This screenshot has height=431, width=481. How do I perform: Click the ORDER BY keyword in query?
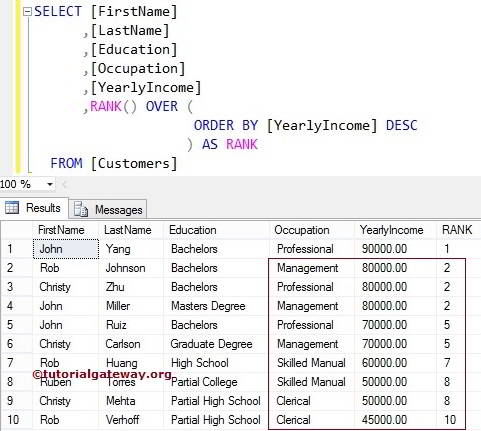[x=226, y=126]
